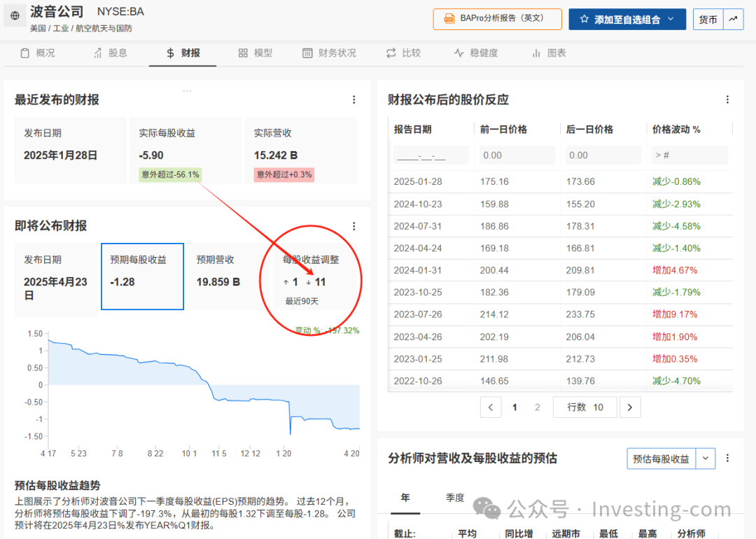756x539 pixels.
Task: Open the BAPro分析报告 PDF button
Action: pos(497,19)
